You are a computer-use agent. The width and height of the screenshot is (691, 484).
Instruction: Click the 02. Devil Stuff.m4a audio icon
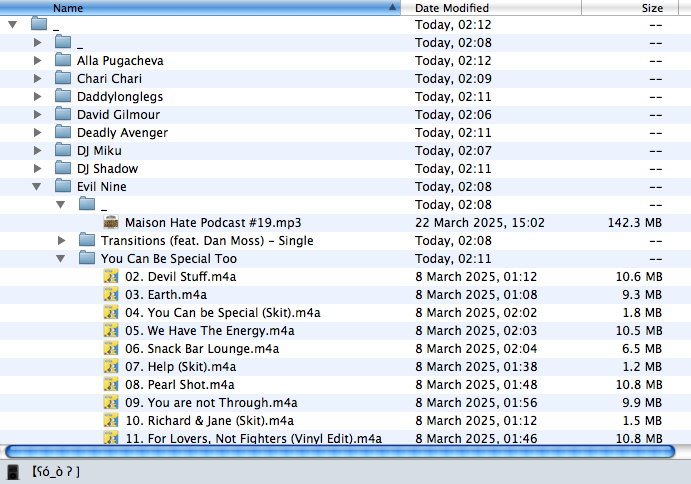click(x=111, y=277)
